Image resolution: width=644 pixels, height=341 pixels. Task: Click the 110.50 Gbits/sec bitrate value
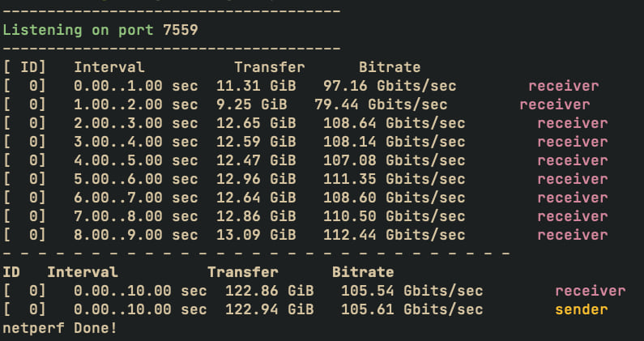coord(395,216)
